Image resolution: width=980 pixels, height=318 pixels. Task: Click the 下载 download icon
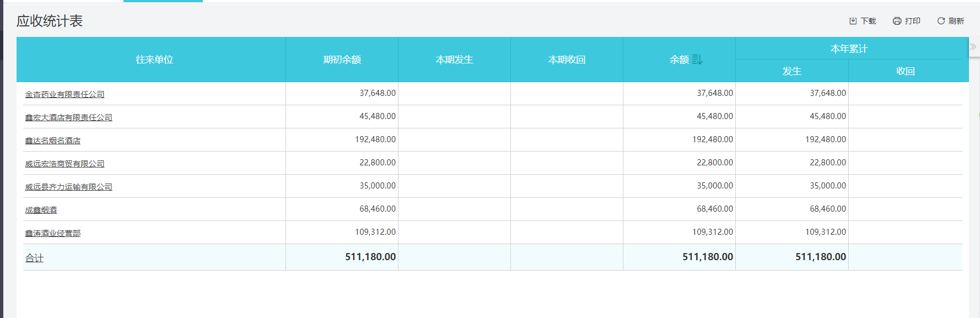853,21
